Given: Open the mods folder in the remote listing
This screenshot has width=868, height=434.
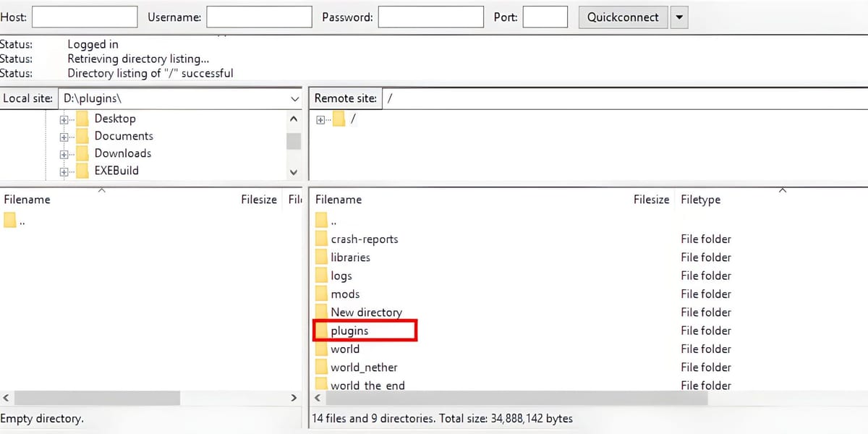Looking at the screenshot, I should pyautogui.click(x=346, y=294).
